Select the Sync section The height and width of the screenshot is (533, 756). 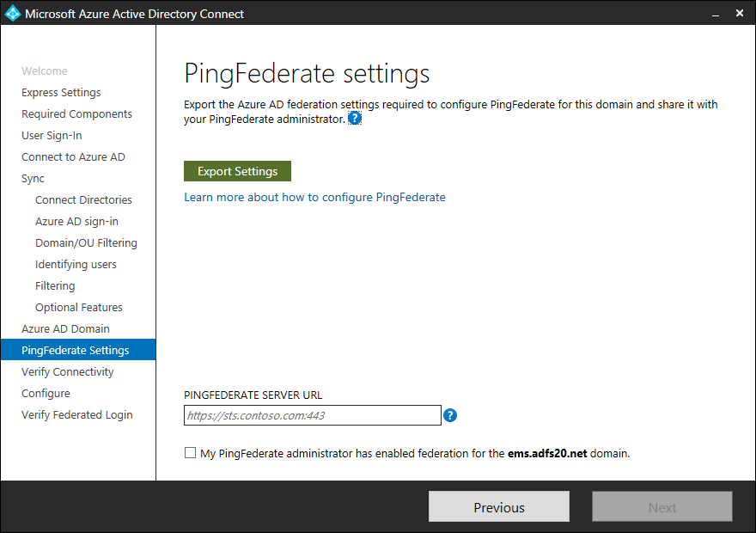33,178
